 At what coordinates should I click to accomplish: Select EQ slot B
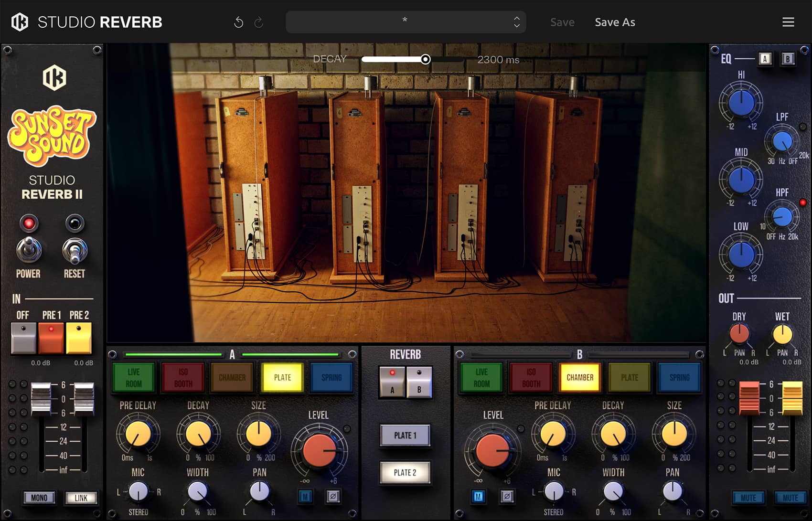[788, 59]
